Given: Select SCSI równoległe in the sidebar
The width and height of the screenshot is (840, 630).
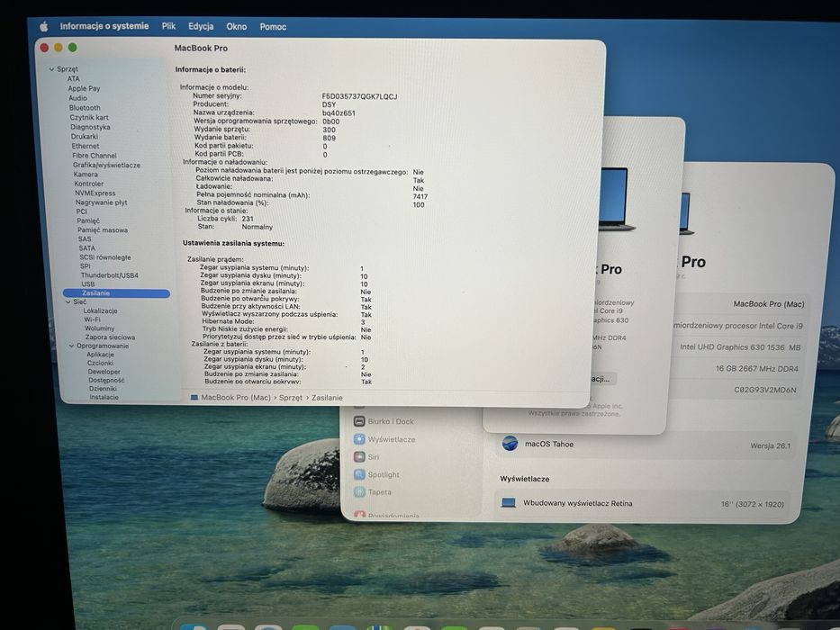Looking at the screenshot, I should tap(105, 257).
